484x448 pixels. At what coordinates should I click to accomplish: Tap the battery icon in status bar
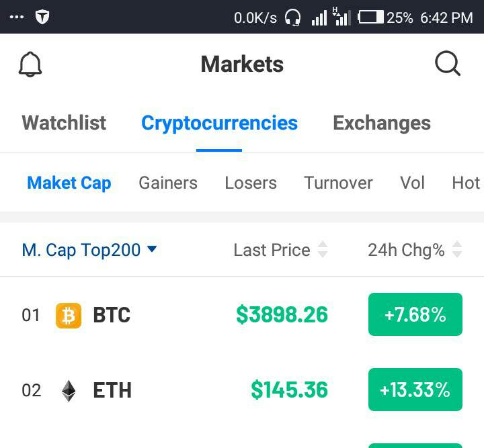point(370,17)
